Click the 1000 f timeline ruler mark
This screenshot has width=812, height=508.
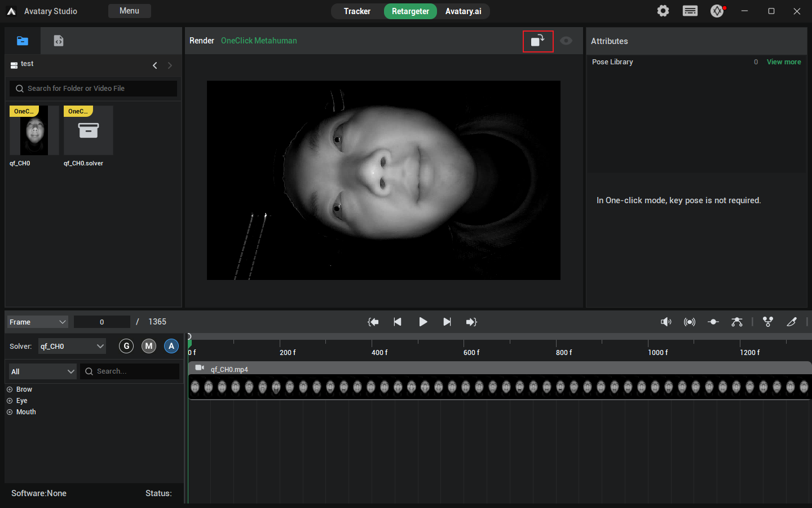(x=657, y=352)
